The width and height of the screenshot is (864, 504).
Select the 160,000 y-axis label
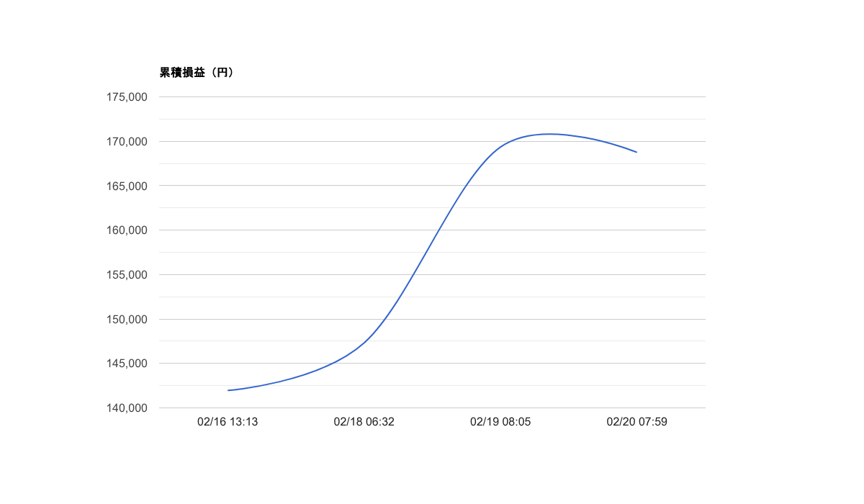click(127, 230)
